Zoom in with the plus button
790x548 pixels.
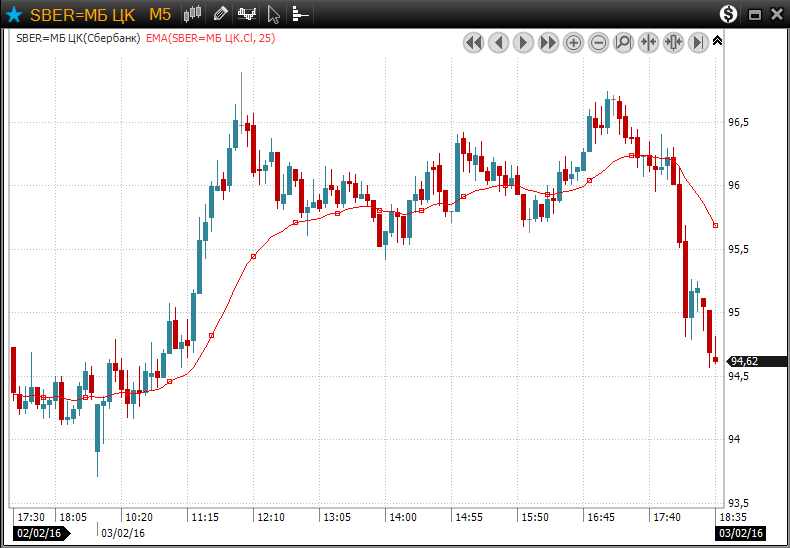click(574, 42)
